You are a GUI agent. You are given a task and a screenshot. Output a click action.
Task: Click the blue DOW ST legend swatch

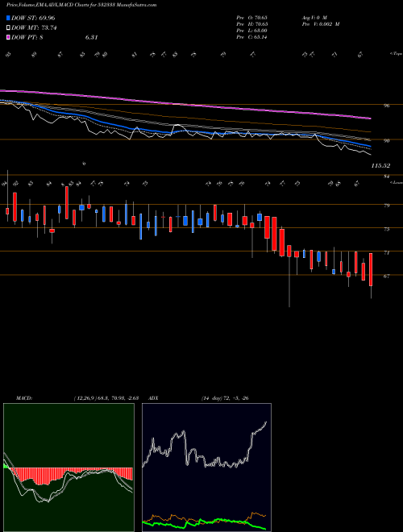click(8, 18)
